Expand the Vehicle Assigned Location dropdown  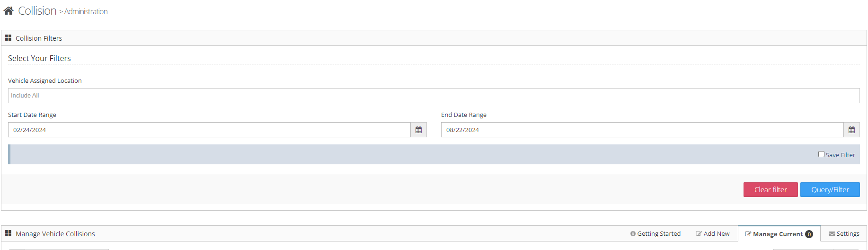434,96
